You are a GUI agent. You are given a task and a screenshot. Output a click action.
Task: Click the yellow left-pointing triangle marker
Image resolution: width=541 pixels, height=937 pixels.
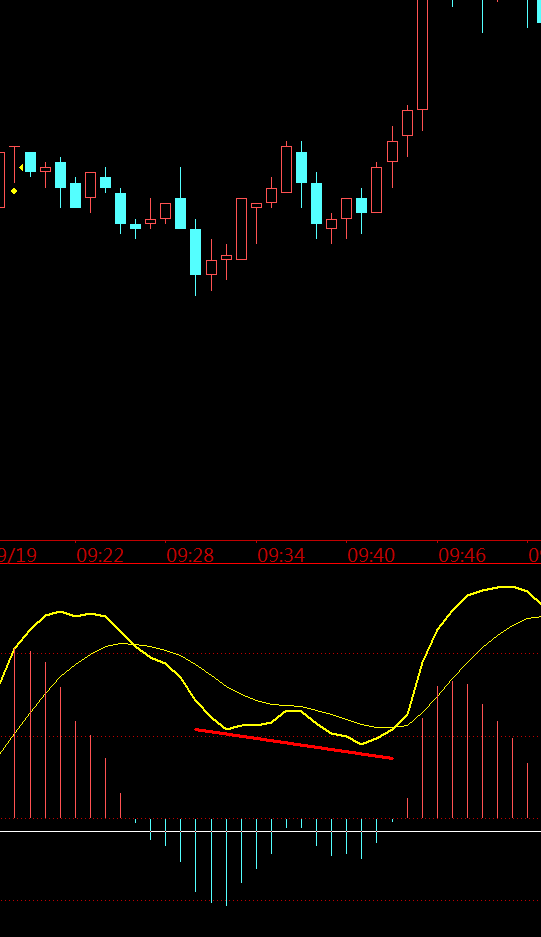pos(21,167)
